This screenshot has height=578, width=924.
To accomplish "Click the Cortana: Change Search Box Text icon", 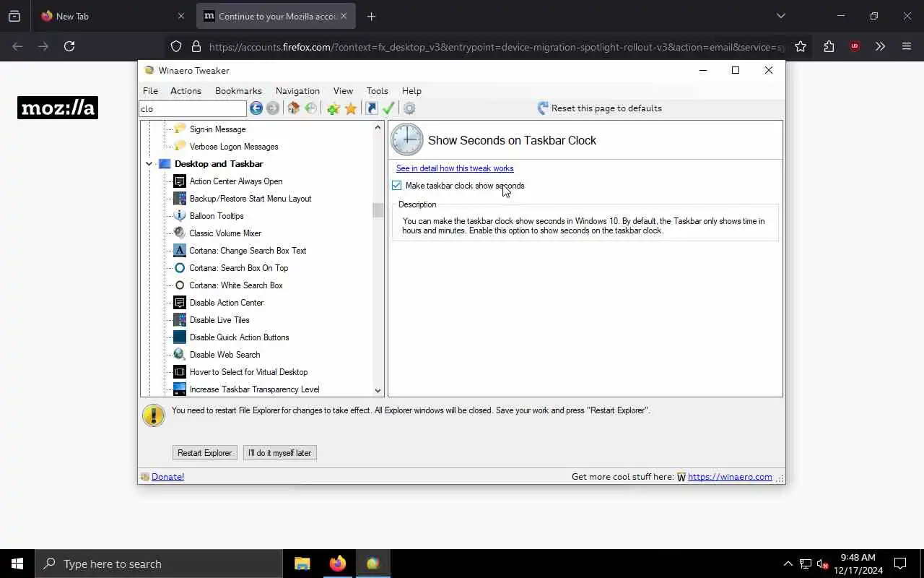I will pos(180,251).
